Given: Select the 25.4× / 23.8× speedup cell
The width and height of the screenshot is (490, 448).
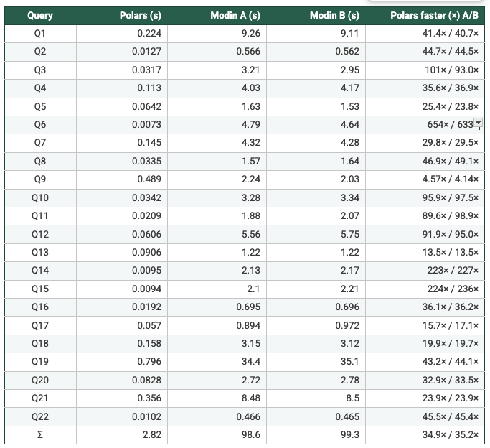Looking at the screenshot, I should point(425,106).
